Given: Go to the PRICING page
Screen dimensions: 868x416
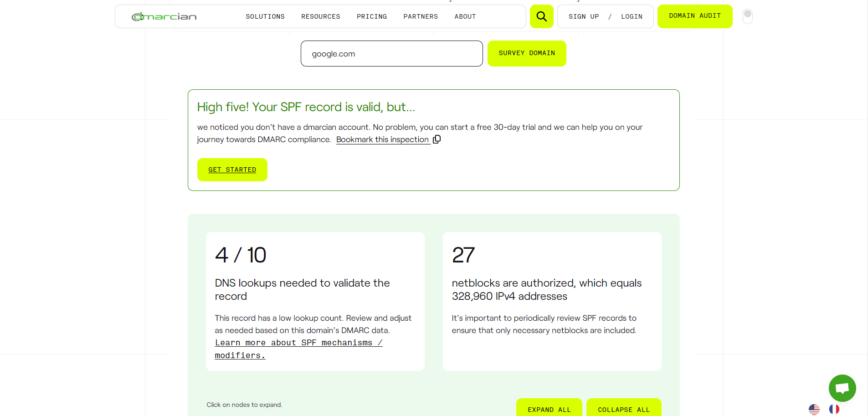Looking at the screenshot, I should tap(371, 16).
